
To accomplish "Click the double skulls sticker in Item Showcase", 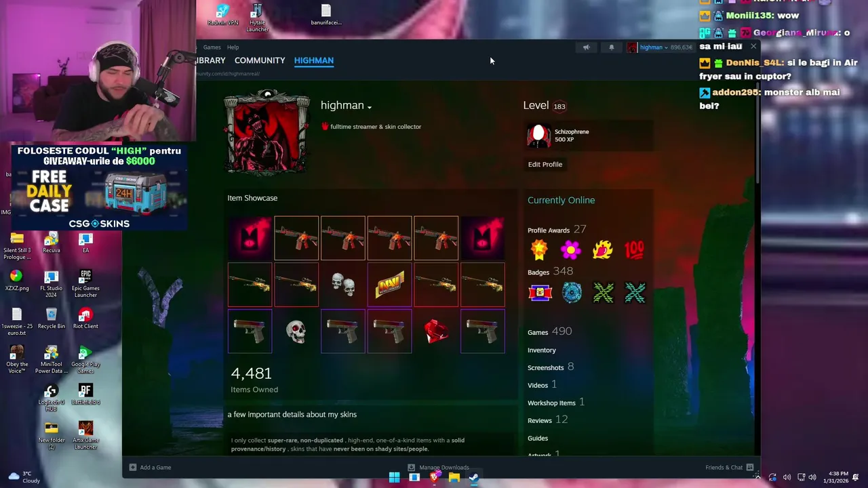I will tap(343, 285).
